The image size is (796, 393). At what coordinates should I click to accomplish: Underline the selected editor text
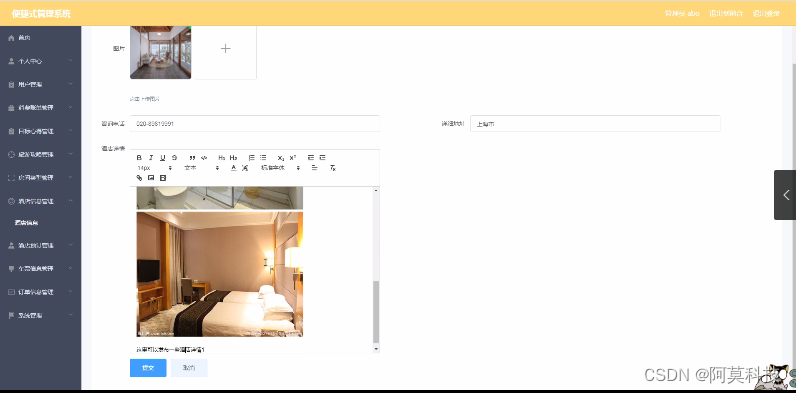click(x=162, y=157)
